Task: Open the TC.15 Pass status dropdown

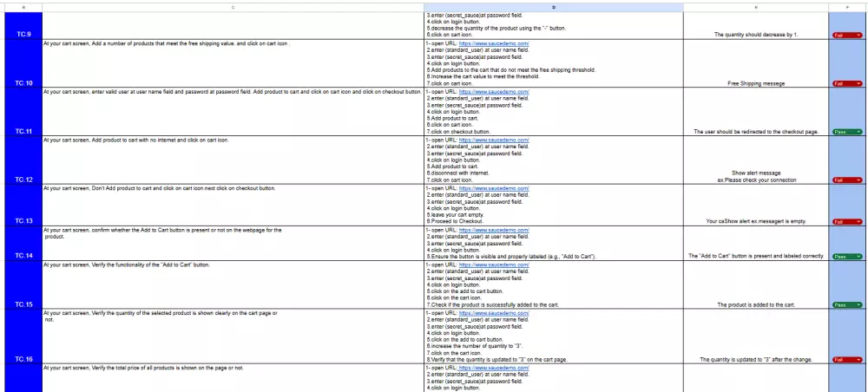Action: click(x=847, y=304)
